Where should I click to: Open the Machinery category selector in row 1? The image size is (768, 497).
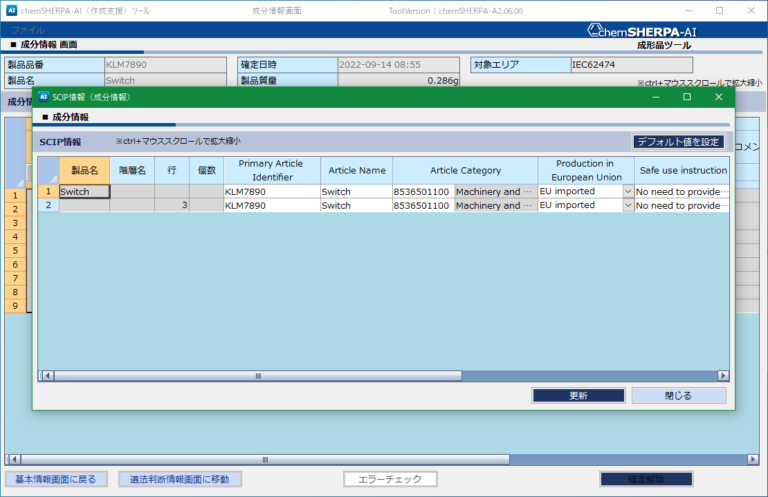pos(495,191)
